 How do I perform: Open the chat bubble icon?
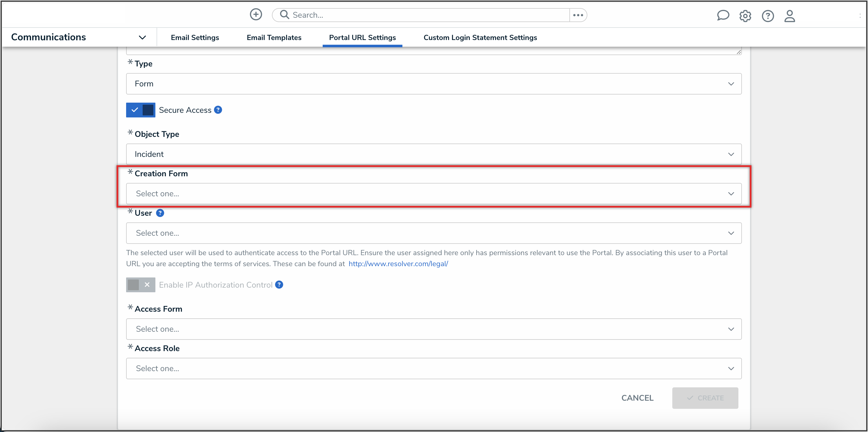click(x=723, y=15)
